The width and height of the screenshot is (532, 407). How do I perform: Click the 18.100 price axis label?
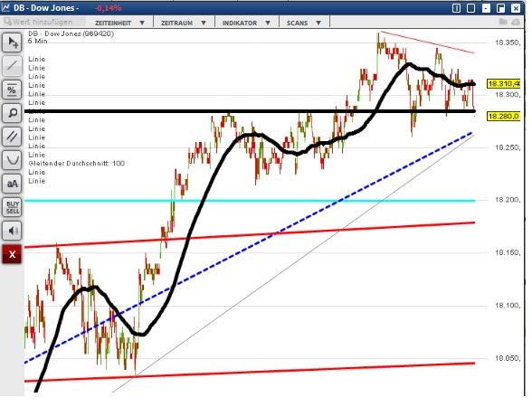click(508, 306)
